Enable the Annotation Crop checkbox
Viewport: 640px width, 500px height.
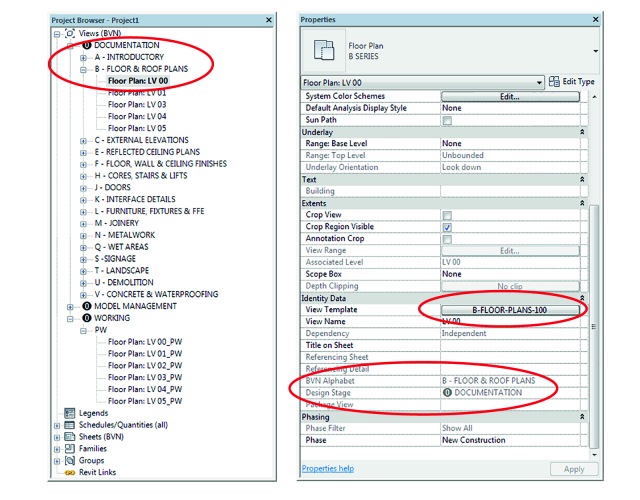447,239
